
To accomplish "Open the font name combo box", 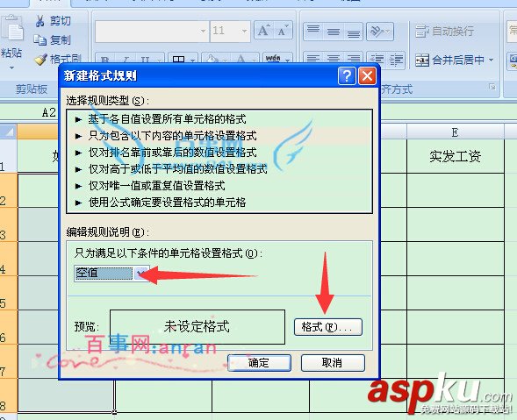I will pyautogui.click(x=152, y=32).
